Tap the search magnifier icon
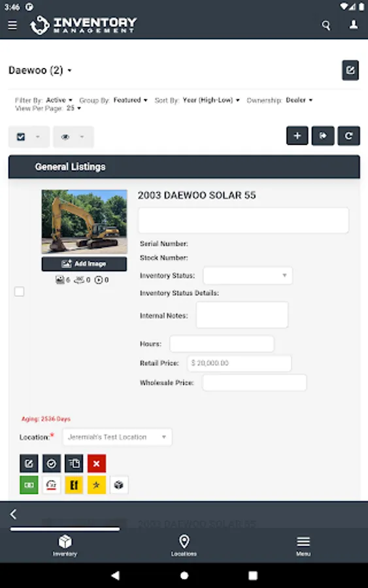368x588 pixels. 326,25
